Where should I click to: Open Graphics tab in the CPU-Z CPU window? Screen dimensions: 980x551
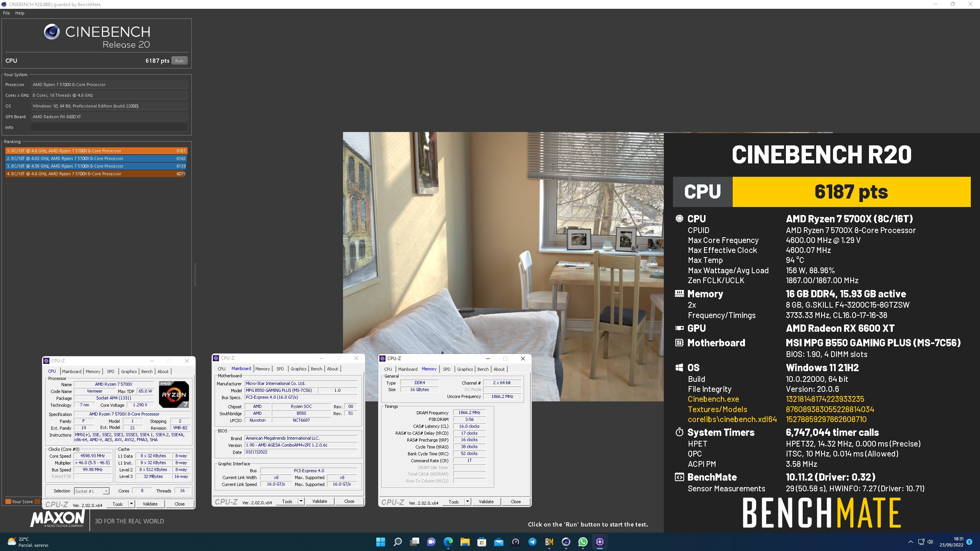[129, 372]
